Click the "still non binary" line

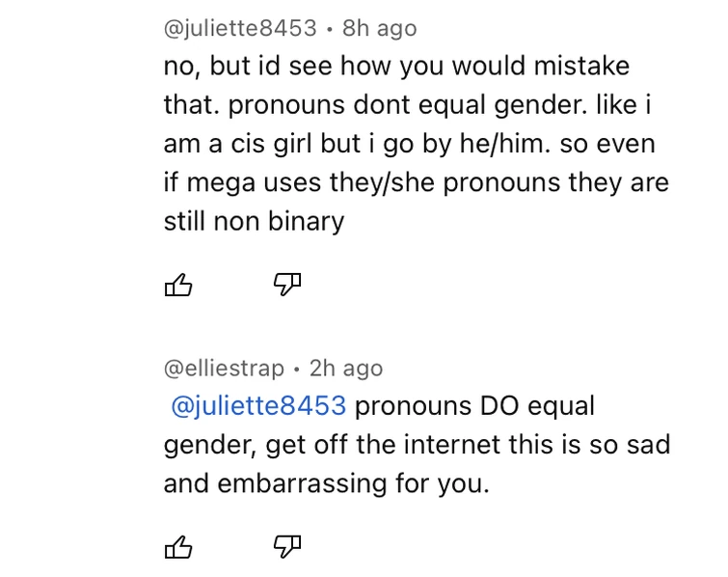(254, 221)
